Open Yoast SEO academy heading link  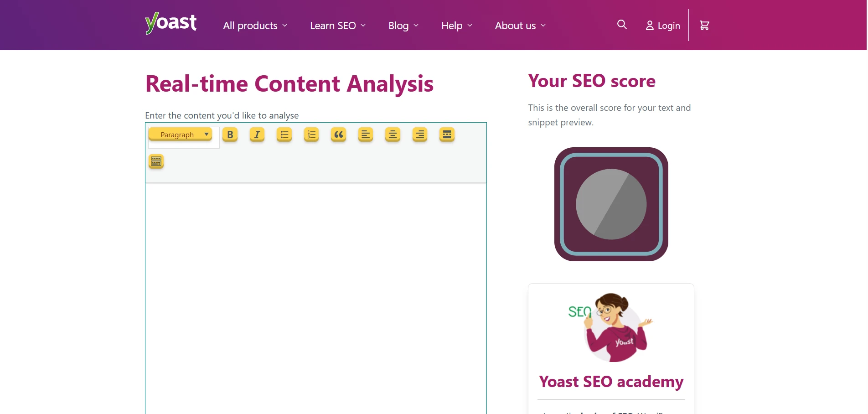611,382
